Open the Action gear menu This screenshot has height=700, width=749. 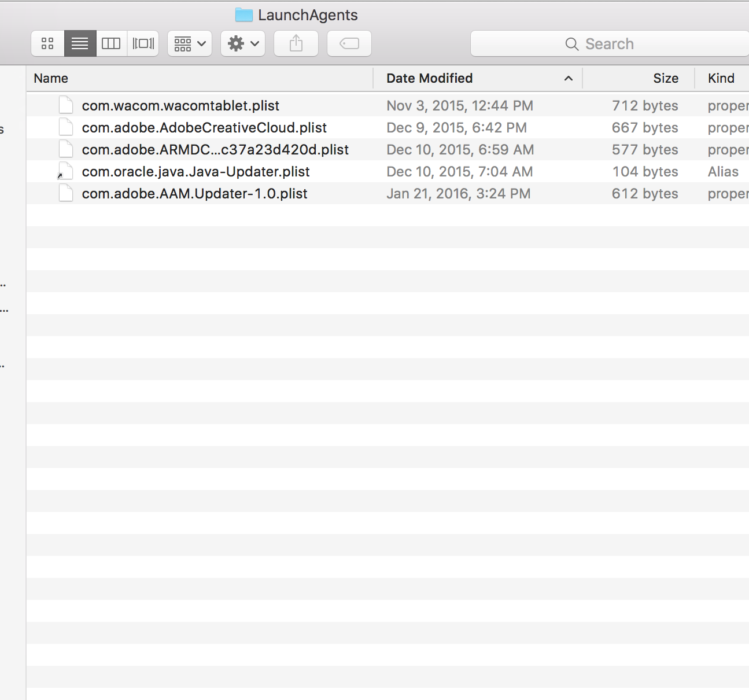[x=243, y=43]
